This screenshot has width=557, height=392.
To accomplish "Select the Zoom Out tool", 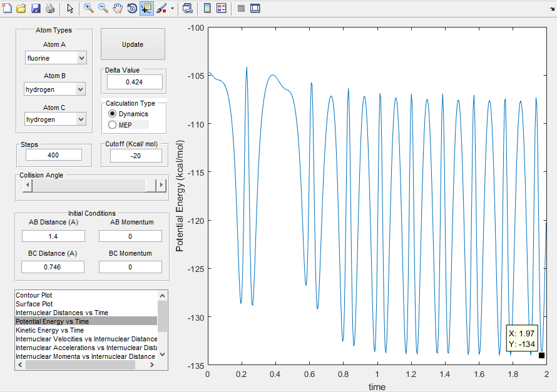I will [x=103, y=9].
